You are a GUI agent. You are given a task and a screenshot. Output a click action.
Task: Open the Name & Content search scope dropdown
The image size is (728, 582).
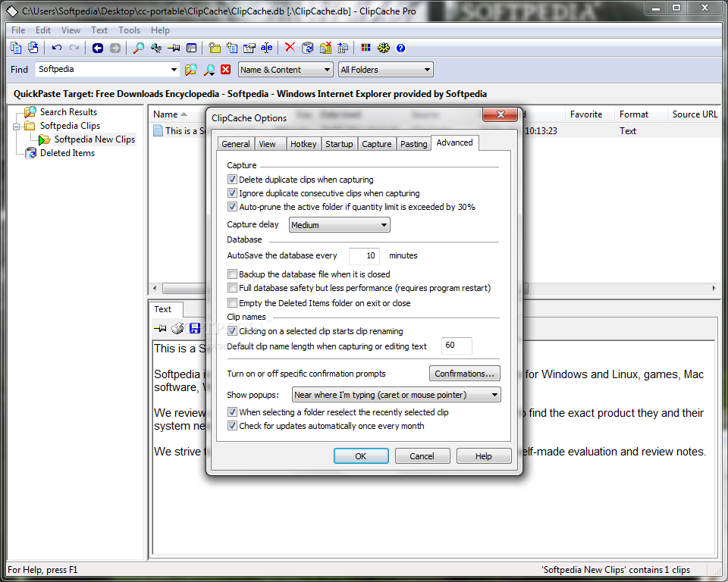coord(286,70)
